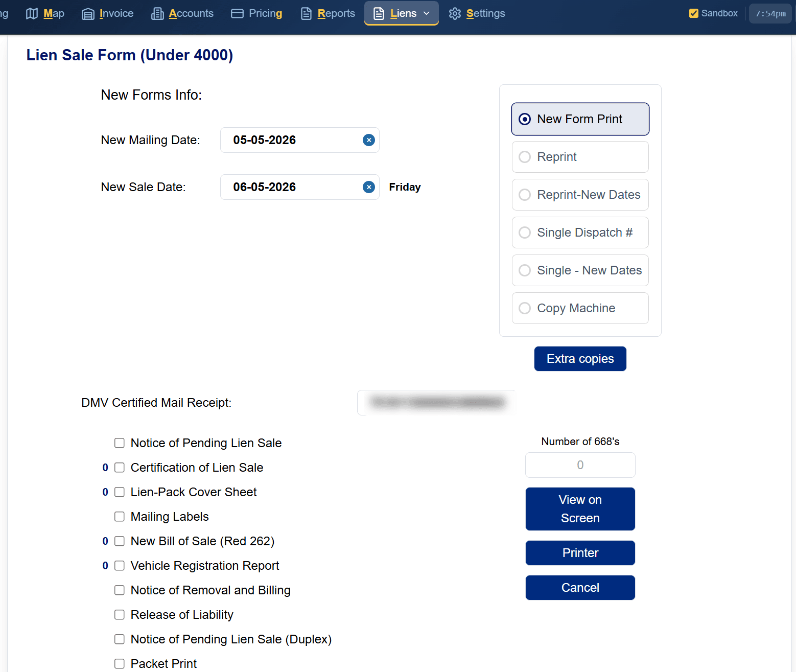
Task: Enable Vehicle Registration Report checkbox
Action: tap(120, 566)
